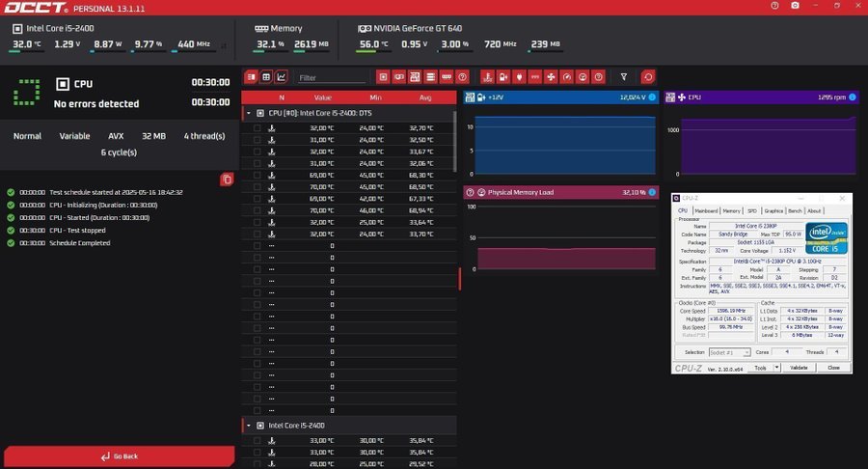Click the funnel filter icon

624,77
